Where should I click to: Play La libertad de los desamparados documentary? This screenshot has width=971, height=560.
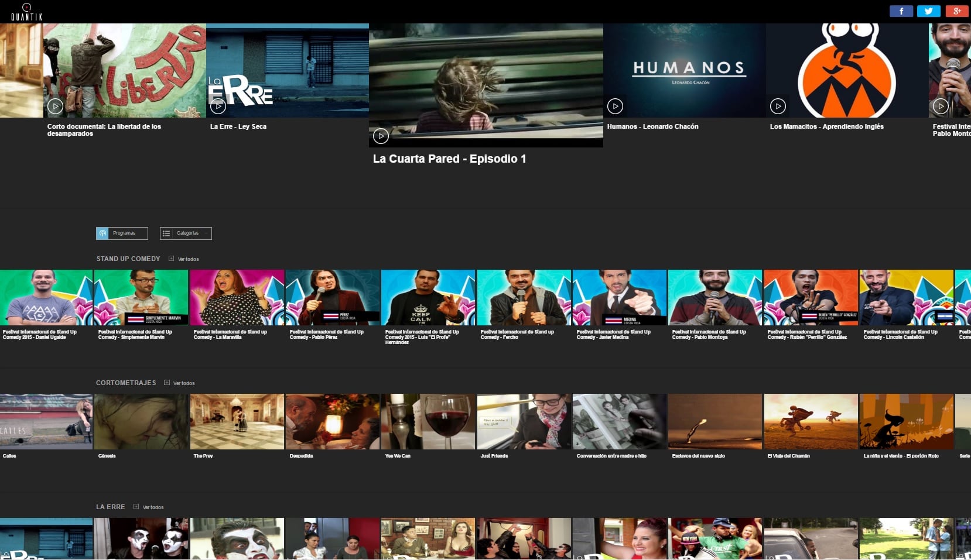[55, 106]
